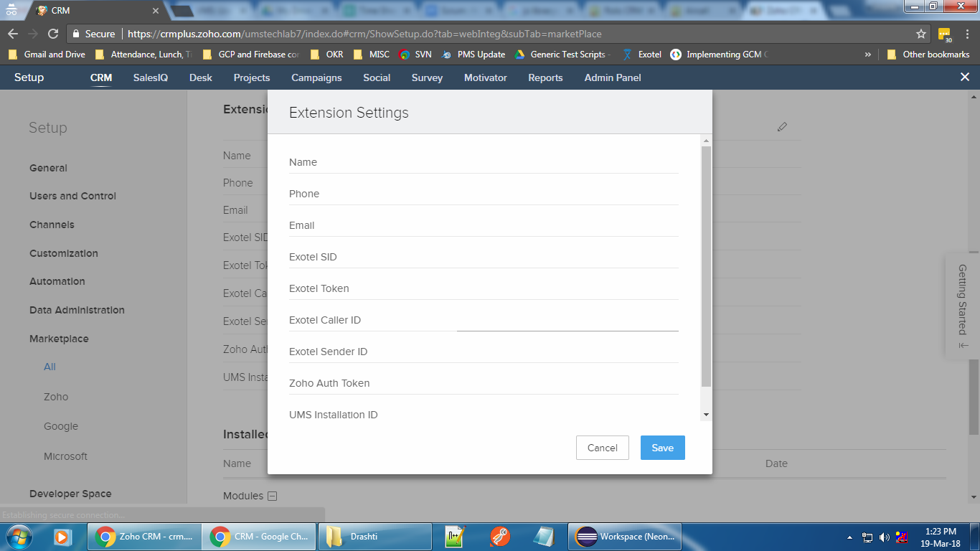Focus the Exotel Caller ID input
Screen dimensions: 980x551
[x=567, y=321]
